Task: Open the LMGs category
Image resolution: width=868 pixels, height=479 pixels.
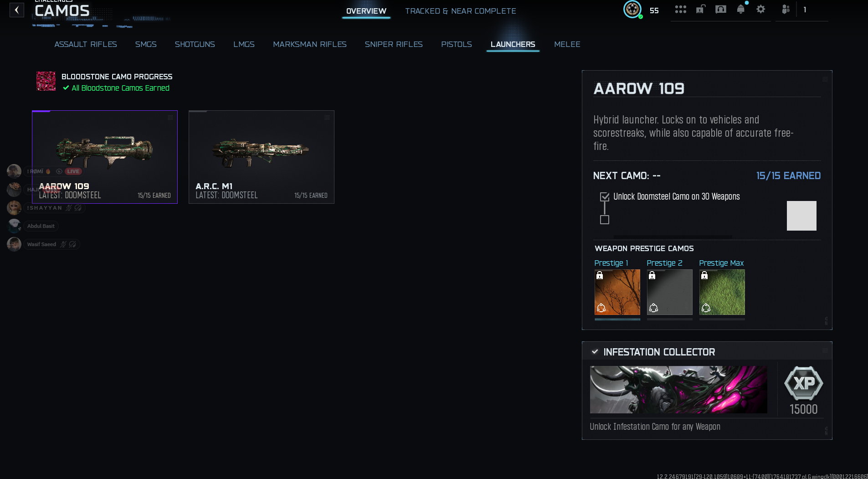Action: point(244,44)
